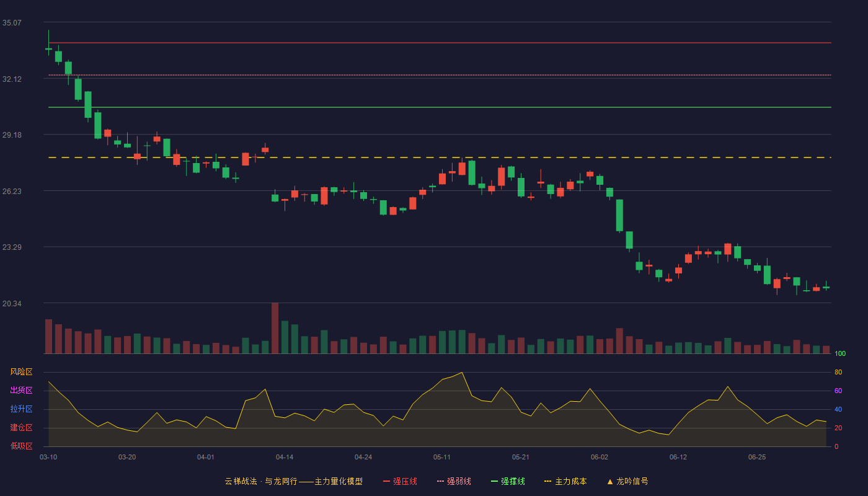The height and width of the screenshot is (496, 868).
Task: Click the indicator axis value 100
Action: pos(840,354)
